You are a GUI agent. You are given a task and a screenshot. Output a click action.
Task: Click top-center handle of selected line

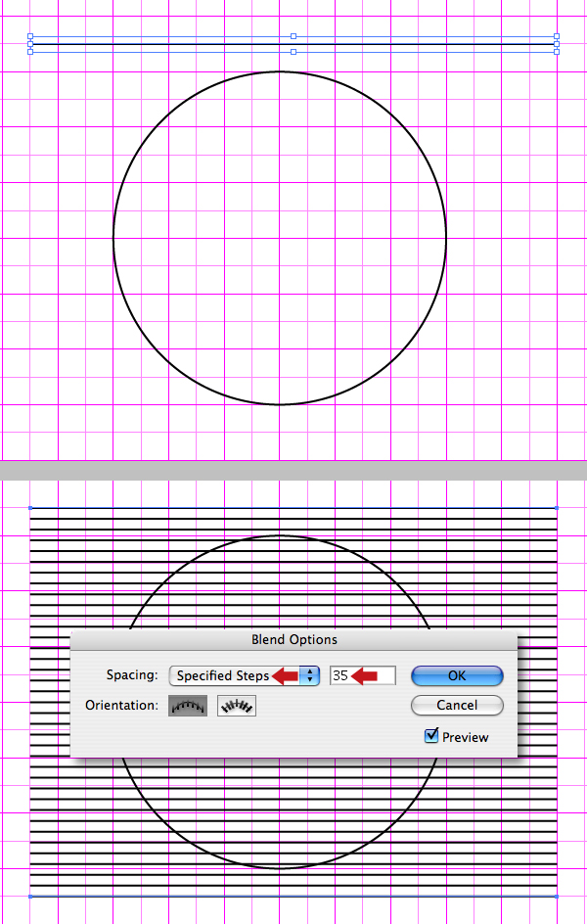tap(293, 36)
